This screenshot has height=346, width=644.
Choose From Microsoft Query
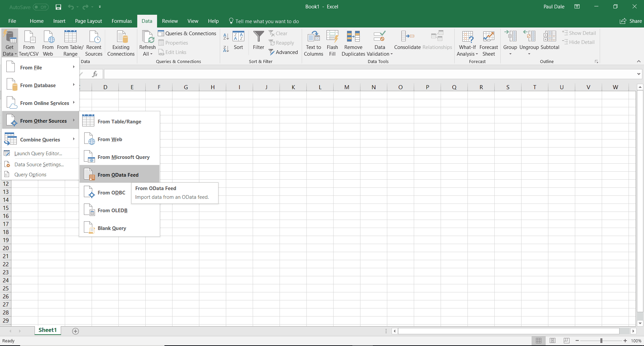(x=119, y=157)
